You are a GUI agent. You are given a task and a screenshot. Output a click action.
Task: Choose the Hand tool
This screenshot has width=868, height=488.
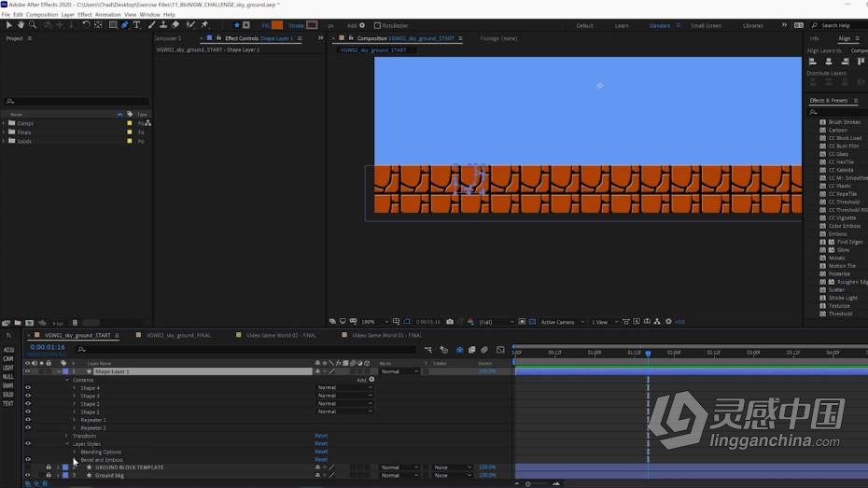coord(21,25)
